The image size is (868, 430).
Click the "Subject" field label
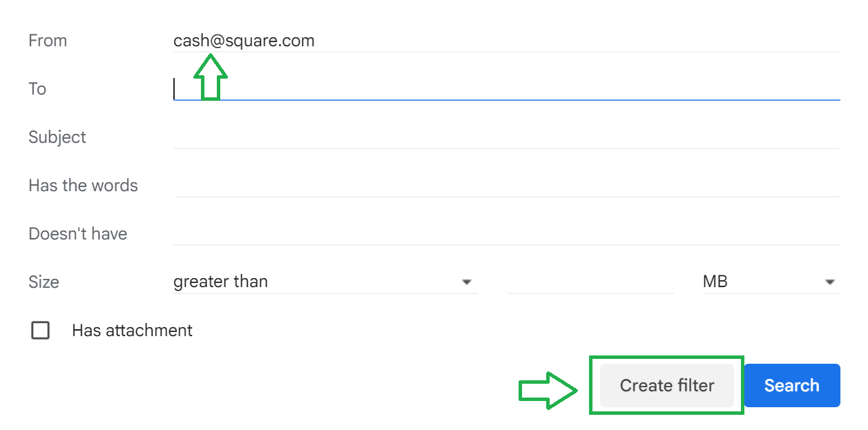tap(57, 137)
